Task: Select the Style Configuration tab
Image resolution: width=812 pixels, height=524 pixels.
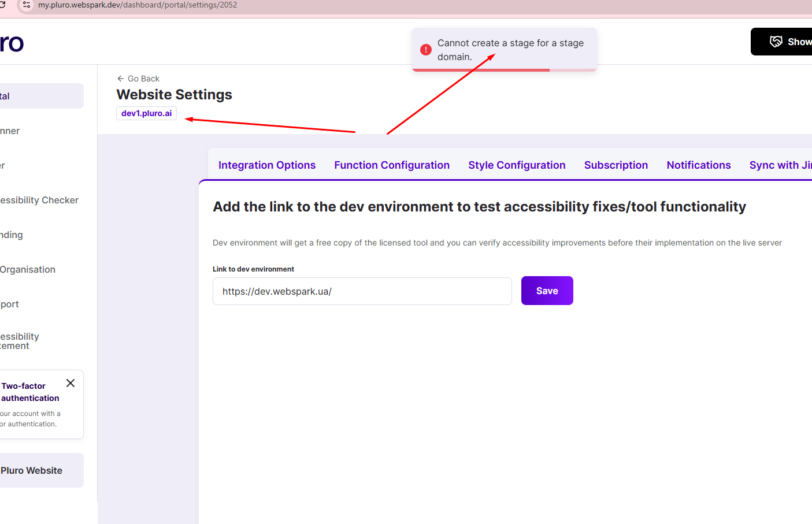Action: 517,165
